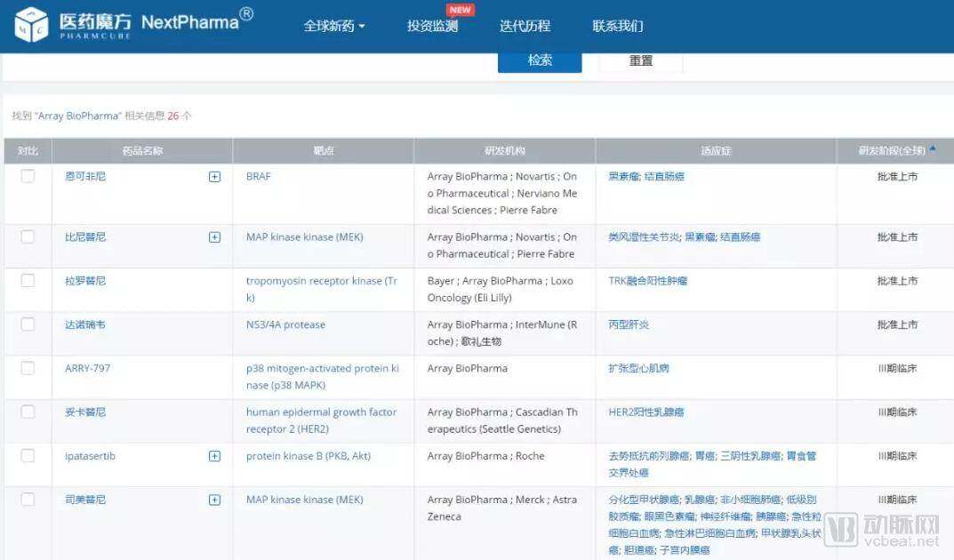The height and width of the screenshot is (560, 954).
Task: Expand the plus icon beside 司美替尼
Action: (214, 500)
